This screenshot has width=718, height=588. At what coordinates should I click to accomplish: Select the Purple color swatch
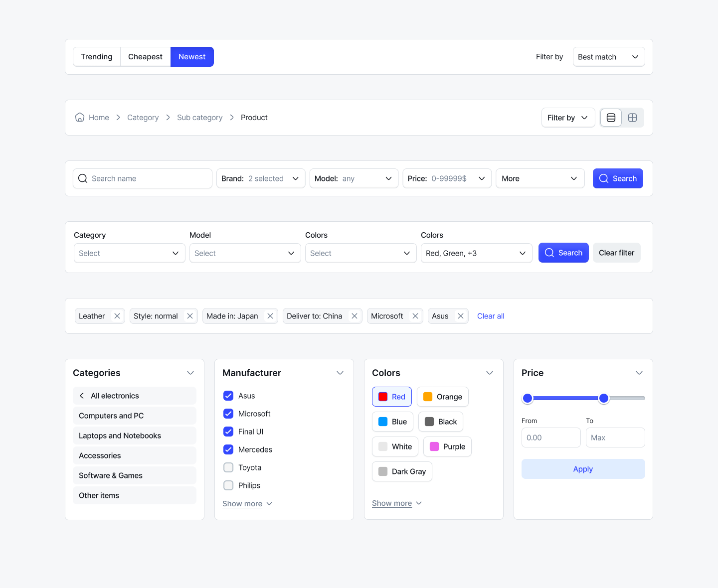[447, 446]
